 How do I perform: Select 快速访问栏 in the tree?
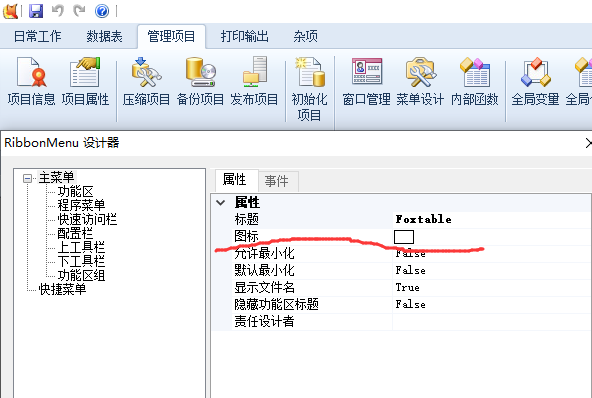point(87,219)
